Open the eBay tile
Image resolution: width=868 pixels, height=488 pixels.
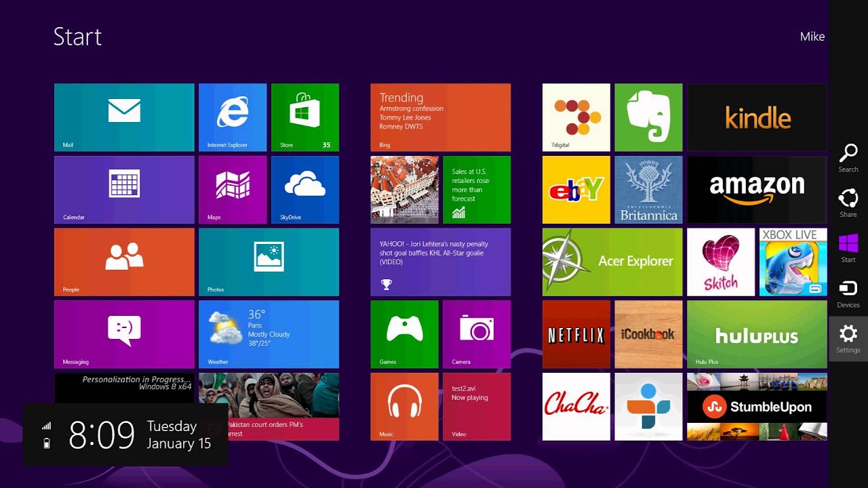pos(576,190)
